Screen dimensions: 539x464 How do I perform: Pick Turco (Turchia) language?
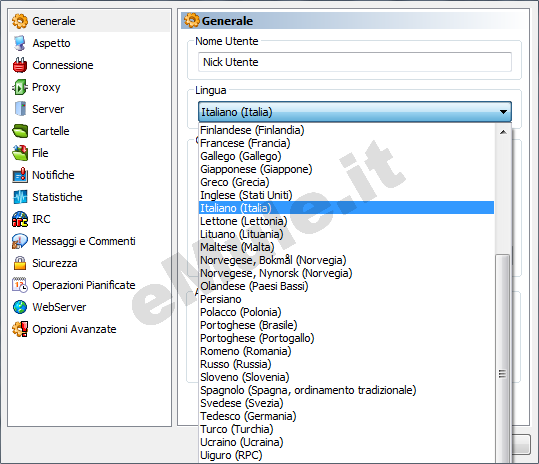click(346, 429)
